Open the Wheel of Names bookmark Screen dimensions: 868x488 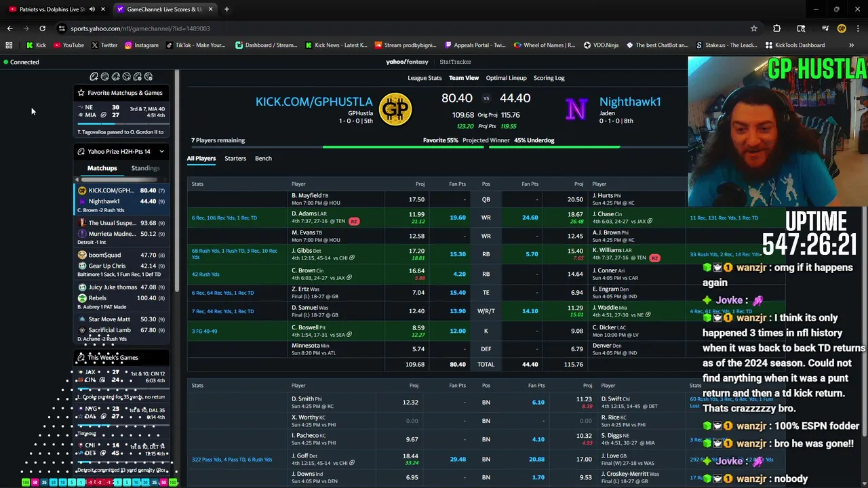(544, 45)
